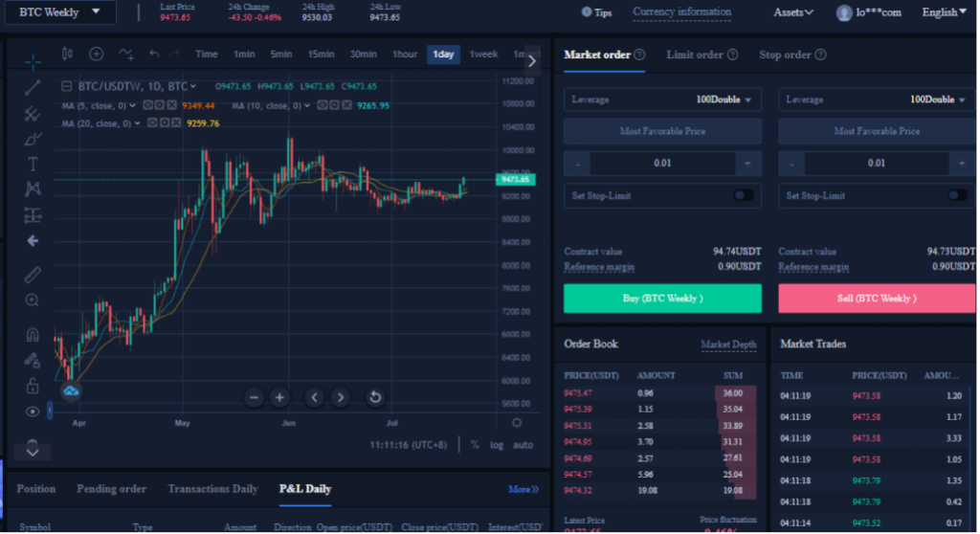
Task: Open candlestick chart style selector
Action: pyautogui.click(x=67, y=55)
